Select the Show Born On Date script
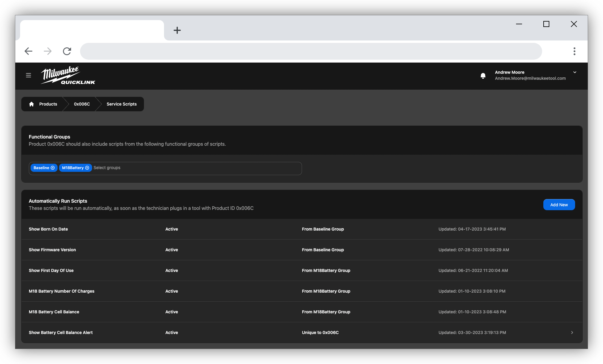Viewport: 603px width, 364px height. [x=48, y=229]
